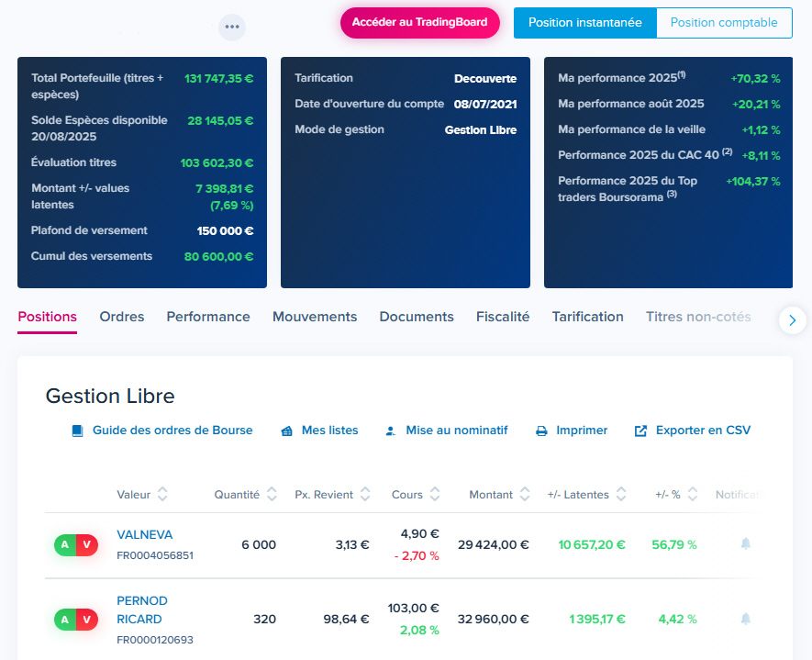812x660 pixels.
Task: Click the right chevron to reveal more tabs
Action: pyautogui.click(x=792, y=319)
